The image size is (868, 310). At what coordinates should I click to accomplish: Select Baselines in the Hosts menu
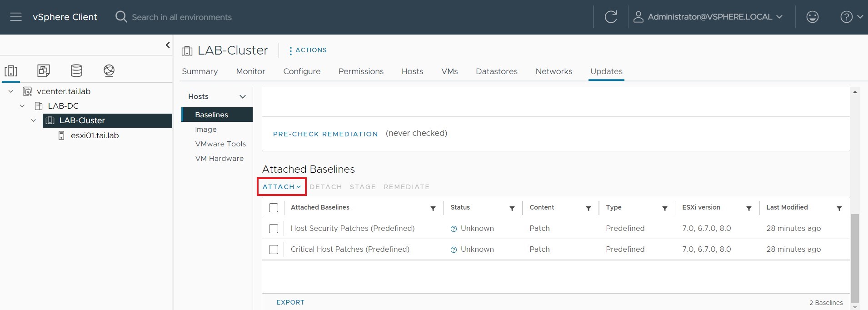(x=217, y=115)
